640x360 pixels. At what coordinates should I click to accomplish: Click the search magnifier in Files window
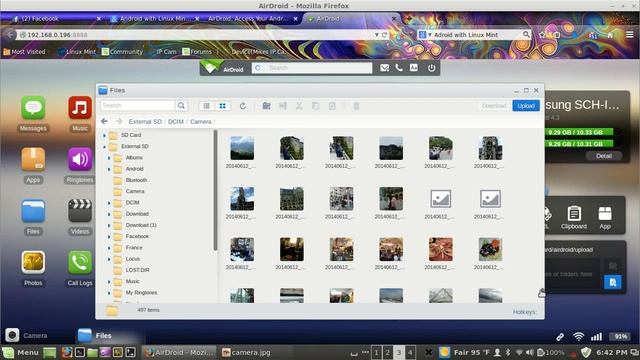[x=181, y=106]
